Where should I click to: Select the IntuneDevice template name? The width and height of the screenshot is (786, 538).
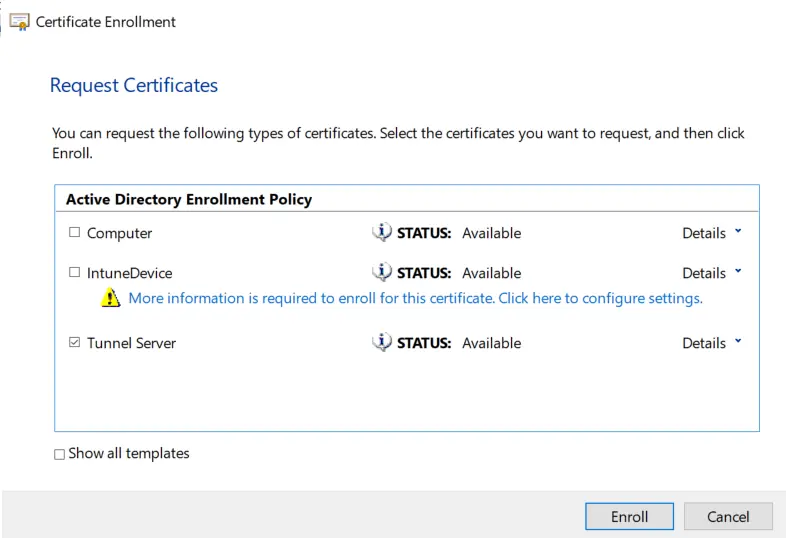click(129, 273)
